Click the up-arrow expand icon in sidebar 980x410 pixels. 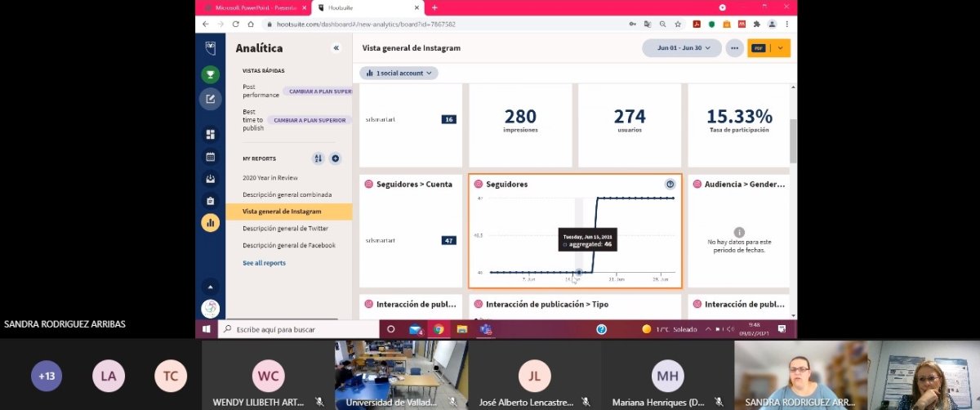click(x=210, y=287)
